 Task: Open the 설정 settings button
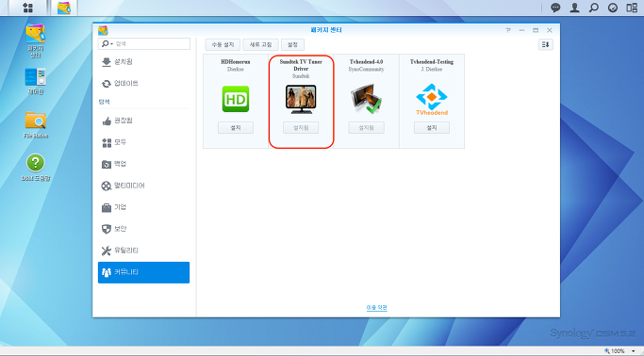coord(292,44)
